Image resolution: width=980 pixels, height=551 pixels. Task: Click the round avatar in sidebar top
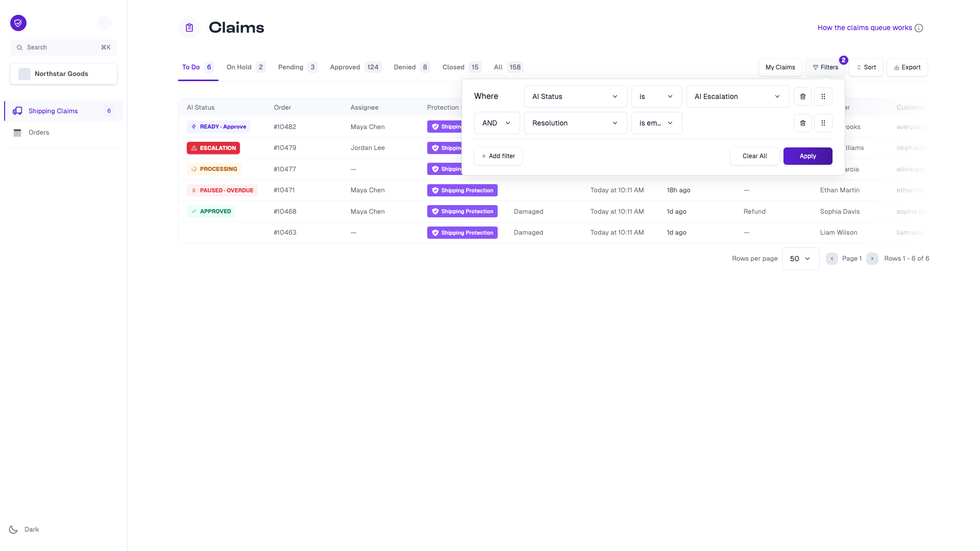point(105,23)
